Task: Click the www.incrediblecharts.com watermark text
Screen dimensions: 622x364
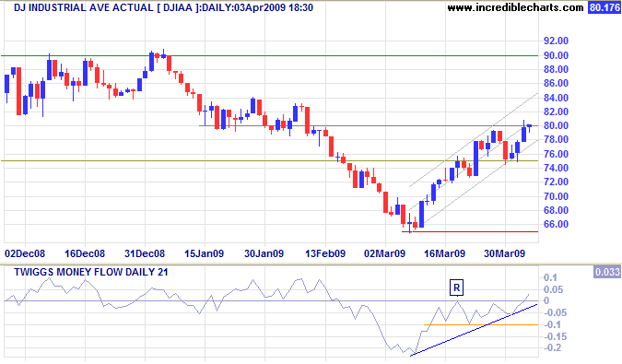Action: [515, 7]
